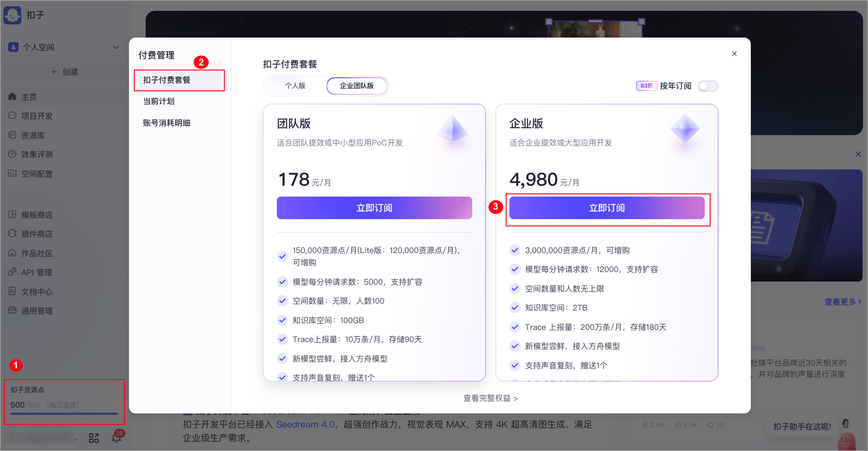This screenshot has width=868, height=451.
Task: Subscribe to 企业版 with 立即订阅
Action: click(x=607, y=208)
